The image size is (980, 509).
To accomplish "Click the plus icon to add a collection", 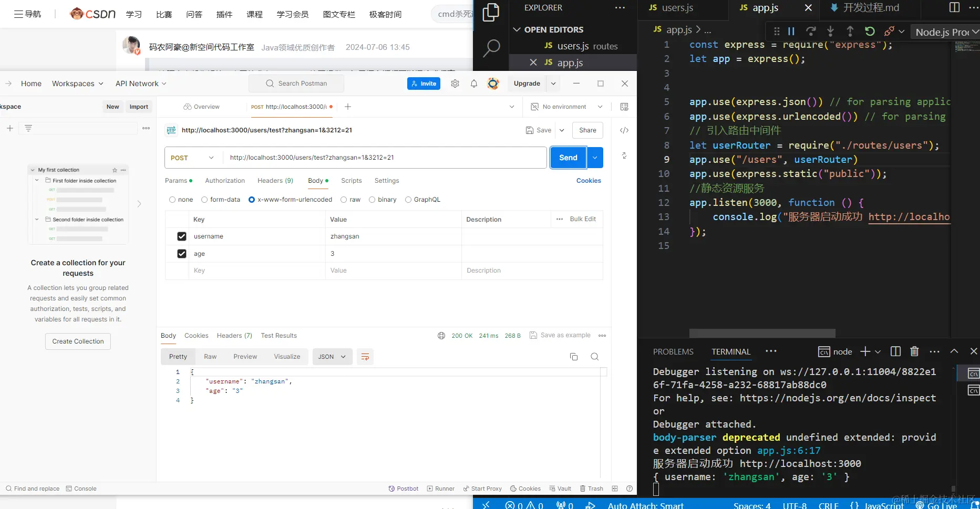I will (10, 128).
